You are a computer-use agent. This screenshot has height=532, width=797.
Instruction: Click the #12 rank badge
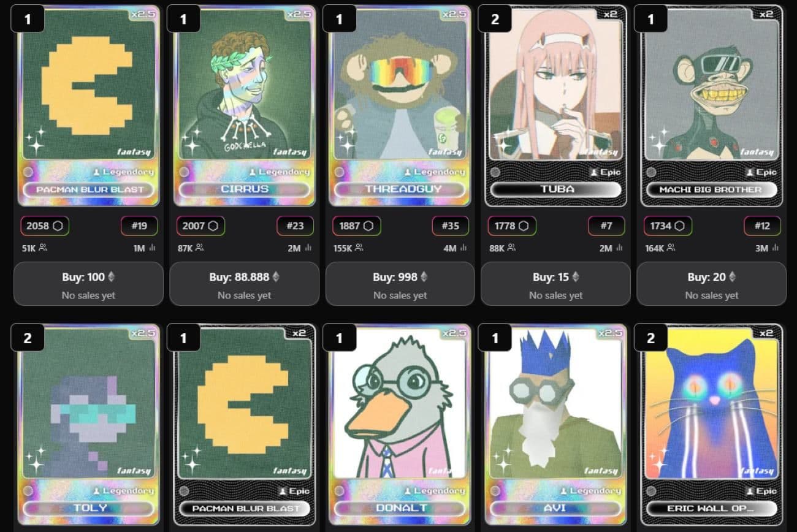click(762, 226)
